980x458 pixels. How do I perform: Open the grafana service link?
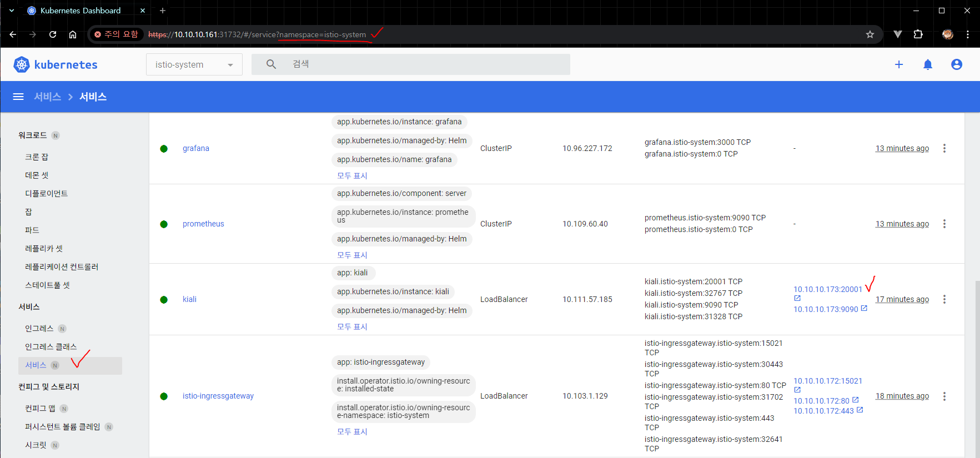pos(196,148)
